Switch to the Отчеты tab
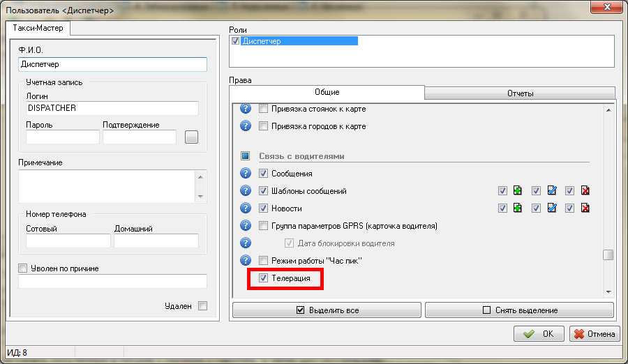The width and height of the screenshot is (628, 364). pyautogui.click(x=520, y=93)
